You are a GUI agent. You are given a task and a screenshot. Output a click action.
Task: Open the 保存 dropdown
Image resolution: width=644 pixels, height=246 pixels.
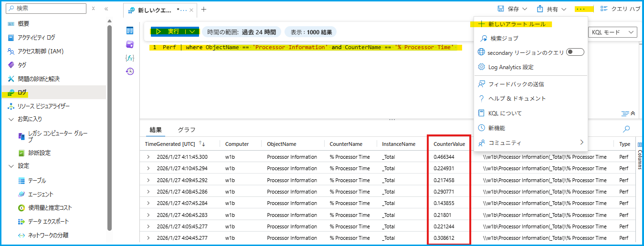tap(512, 9)
